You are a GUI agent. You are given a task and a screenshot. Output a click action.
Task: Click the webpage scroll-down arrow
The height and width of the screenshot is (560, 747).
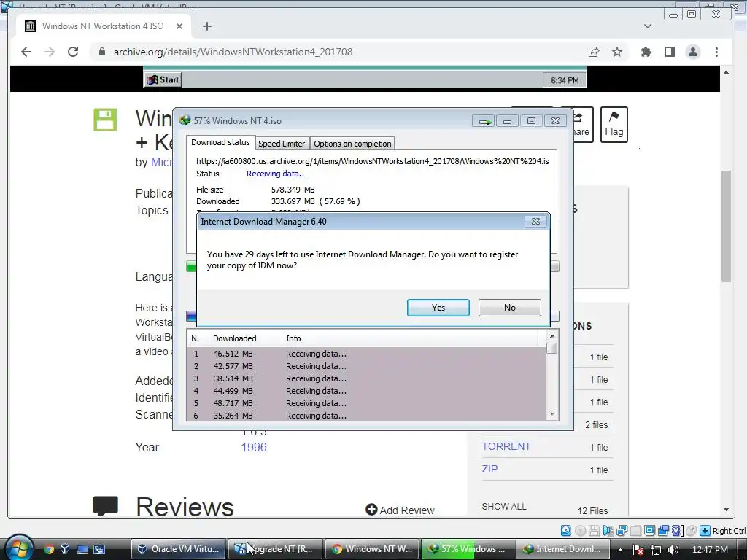click(726, 510)
